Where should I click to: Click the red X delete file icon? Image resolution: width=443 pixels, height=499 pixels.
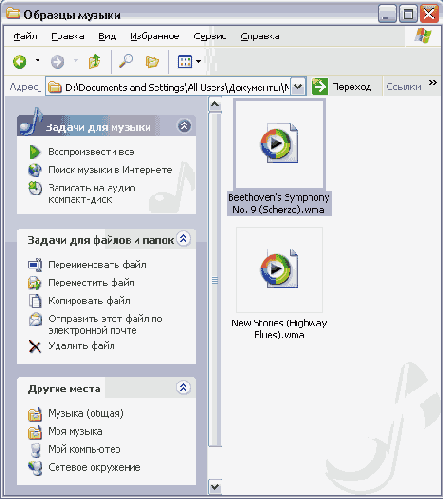(x=35, y=346)
